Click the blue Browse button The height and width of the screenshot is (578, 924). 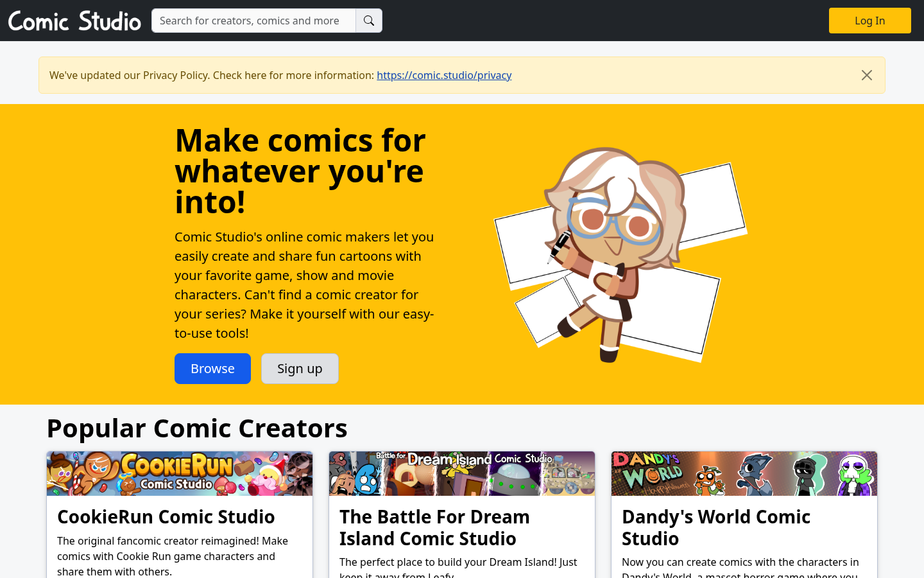212,369
